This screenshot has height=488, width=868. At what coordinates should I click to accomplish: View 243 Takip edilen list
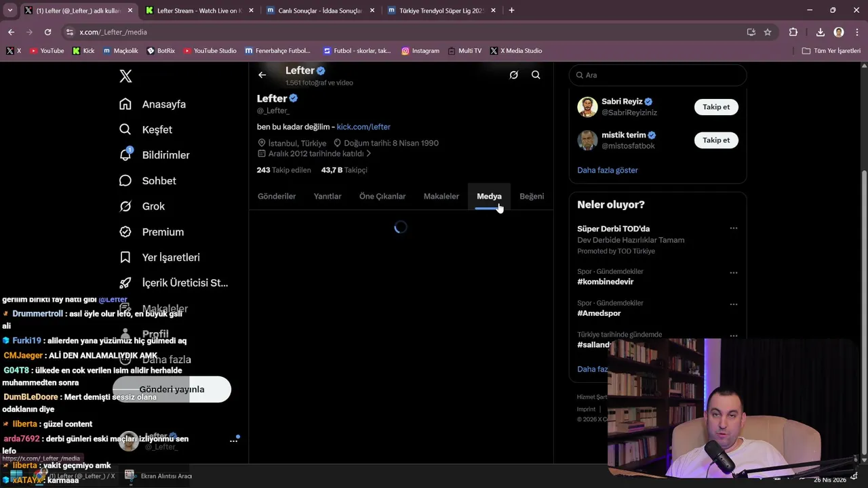pos(283,170)
